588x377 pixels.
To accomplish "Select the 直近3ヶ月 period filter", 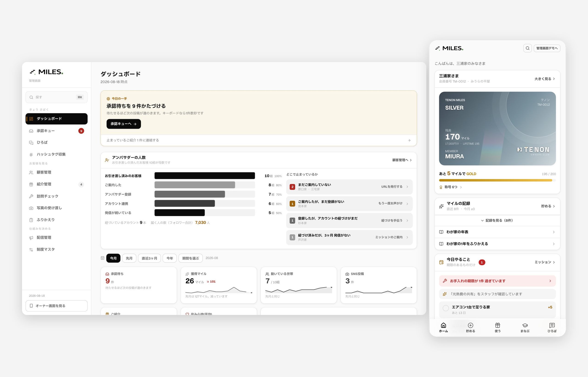I will (150, 258).
